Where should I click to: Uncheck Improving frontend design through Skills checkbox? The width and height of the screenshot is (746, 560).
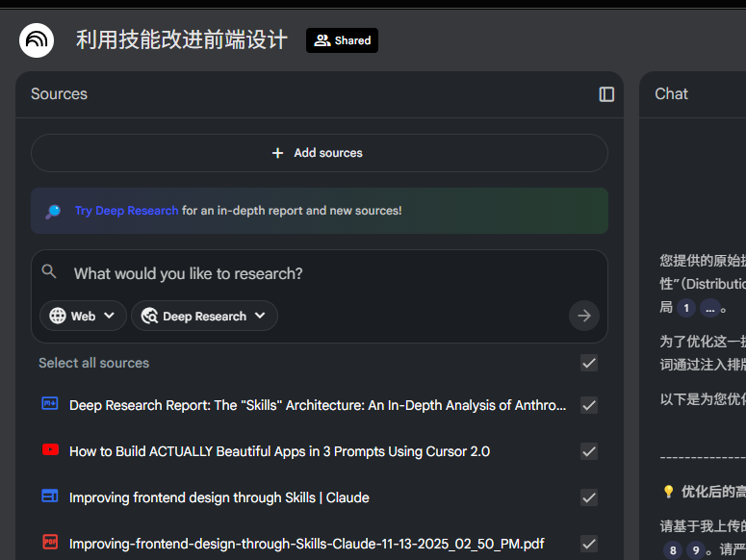[x=589, y=497]
